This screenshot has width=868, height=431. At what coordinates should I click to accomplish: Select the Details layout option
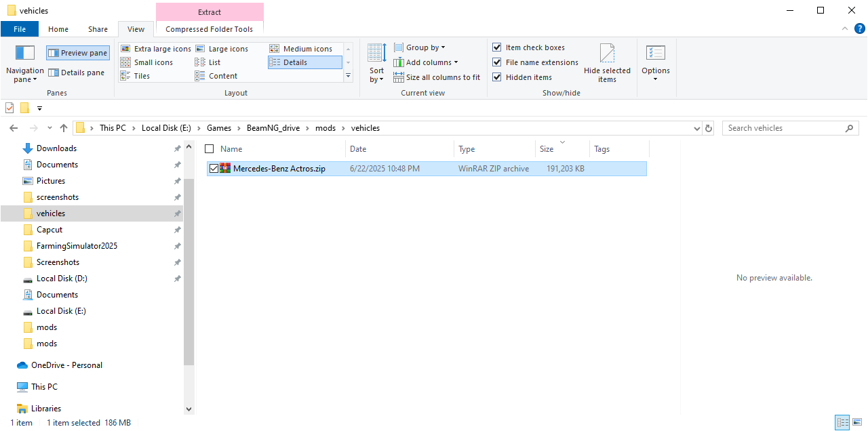[305, 62]
